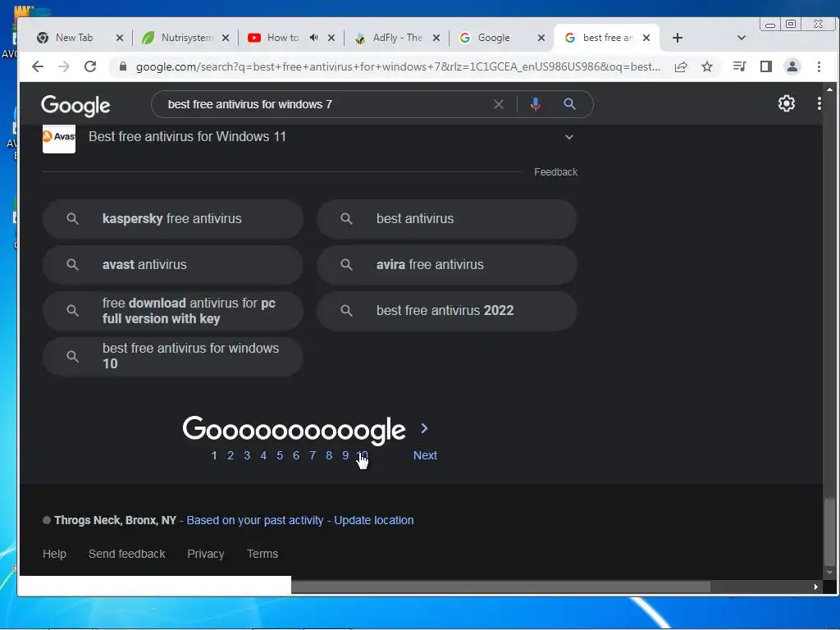Go to results page 6

pos(295,455)
